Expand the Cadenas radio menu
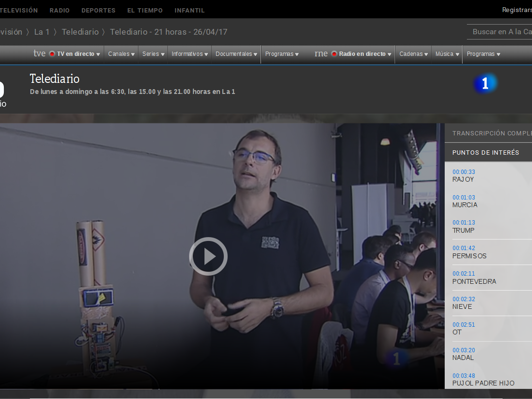Viewport: 532px width, 399px height. (413, 54)
